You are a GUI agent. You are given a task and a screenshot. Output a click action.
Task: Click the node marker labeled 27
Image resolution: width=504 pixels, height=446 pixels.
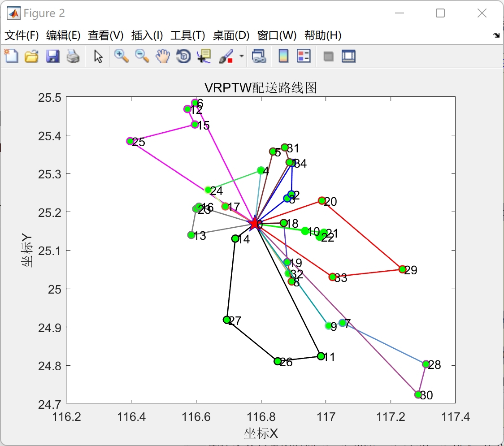tap(226, 320)
